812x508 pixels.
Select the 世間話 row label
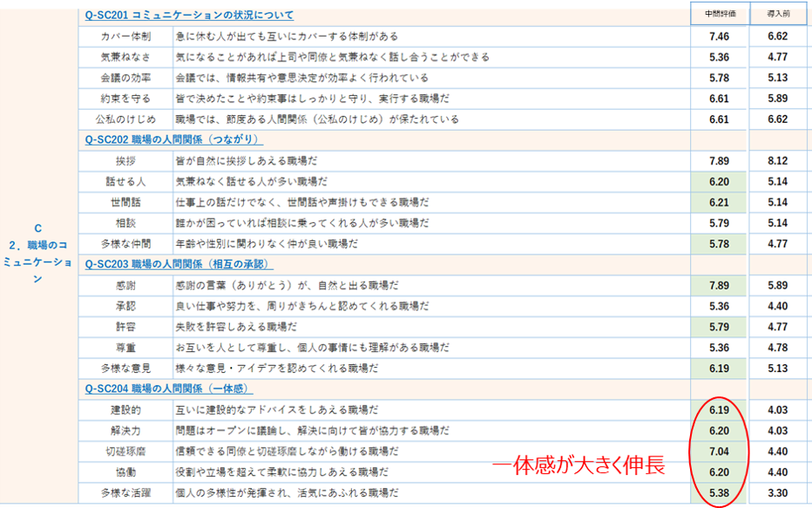125,202
